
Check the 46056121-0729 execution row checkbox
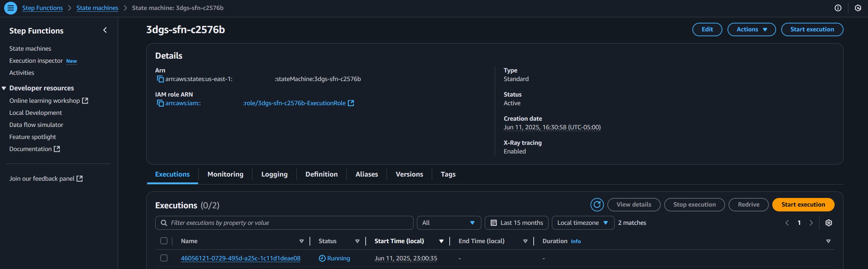coord(164,258)
